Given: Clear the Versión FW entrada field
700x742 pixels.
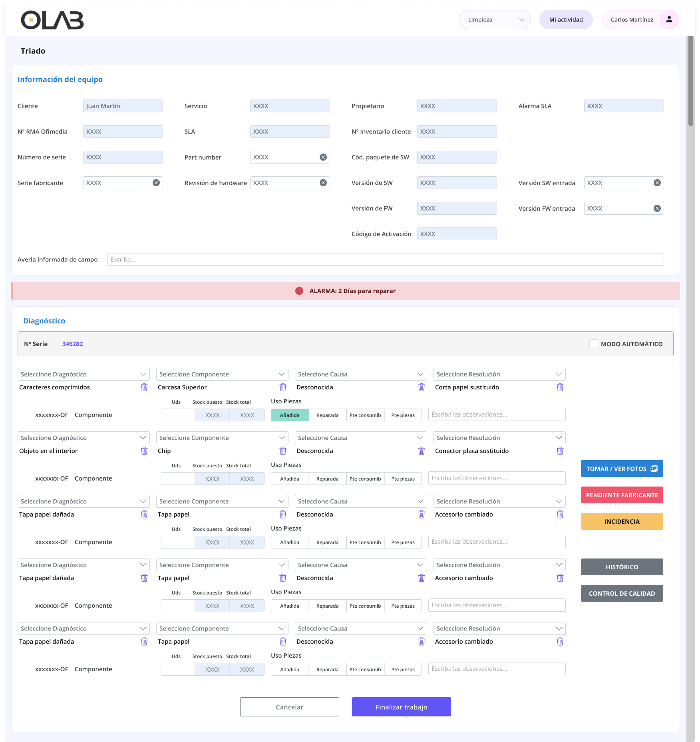Looking at the screenshot, I should [657, 208].
